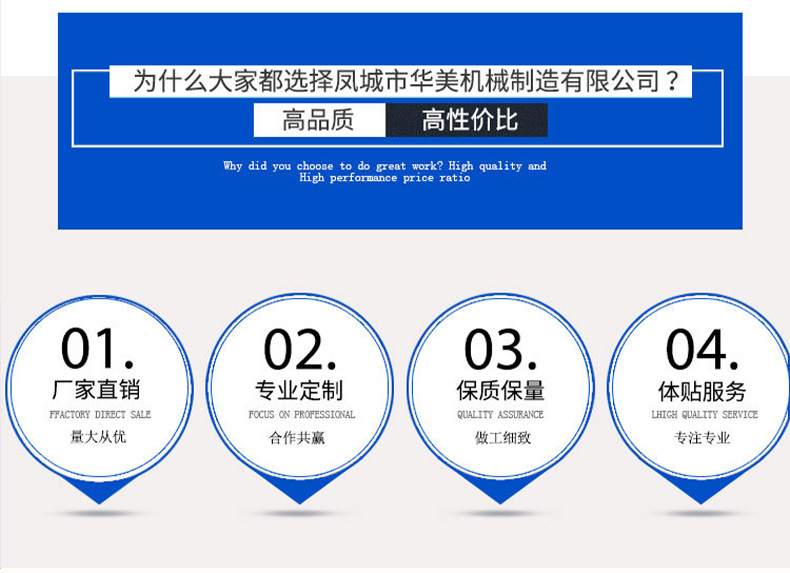Click the number 01. in the first badge
The image size is (790, 573).
click(x=98, y=349)
